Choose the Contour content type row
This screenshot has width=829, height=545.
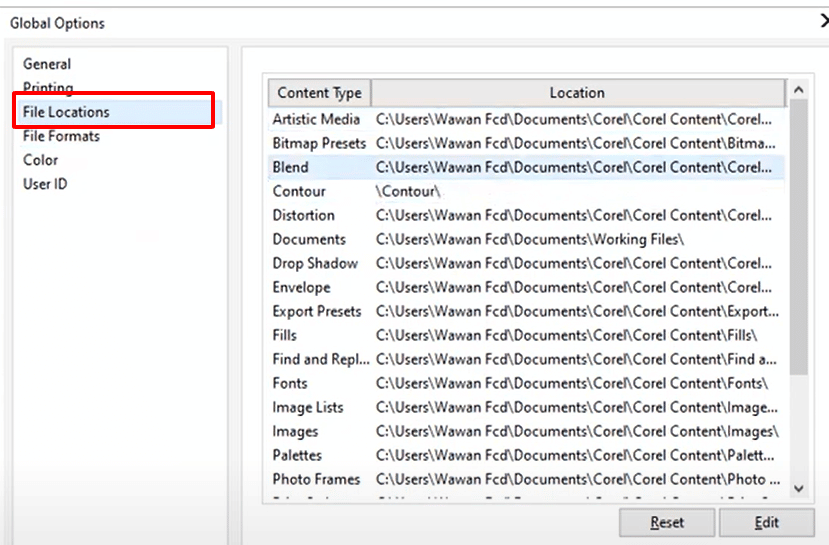tap(299, 191)
